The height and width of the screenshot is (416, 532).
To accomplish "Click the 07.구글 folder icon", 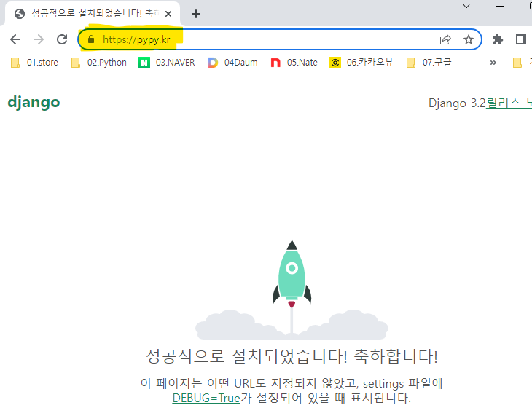I will (411, 63).
